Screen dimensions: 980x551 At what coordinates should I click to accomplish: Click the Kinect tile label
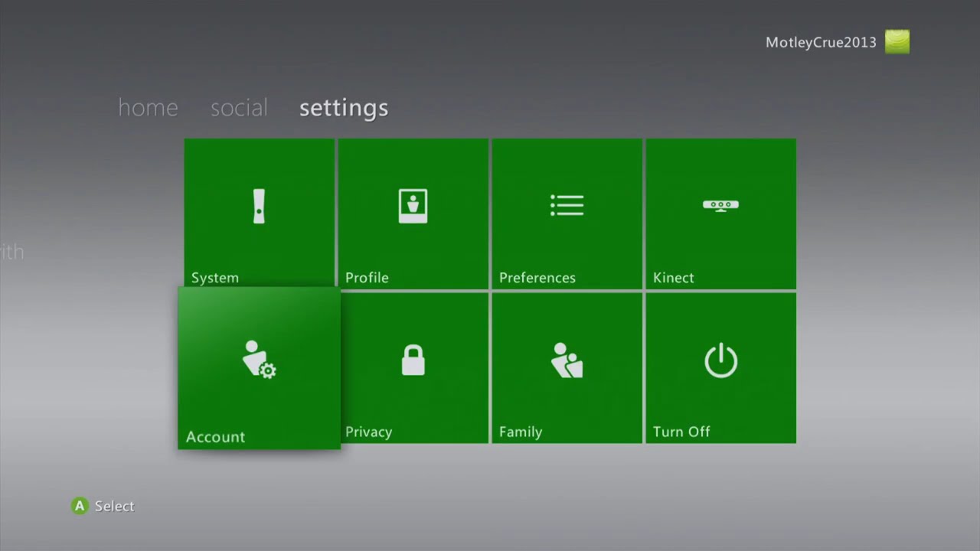(674, 278)
